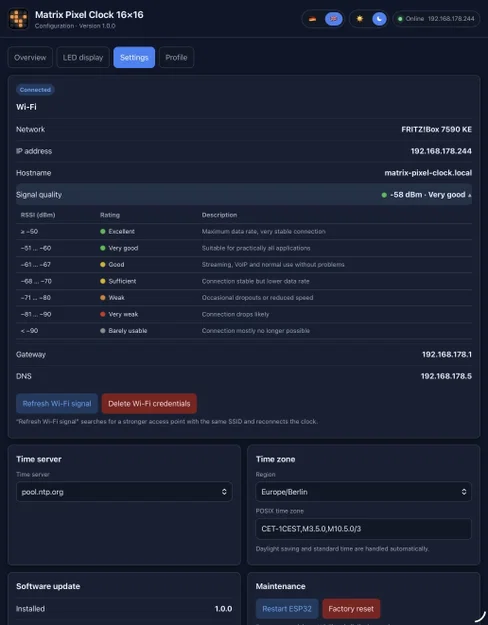Image resolution: width=488 pixels, height=625 pixels.
Task: Click the −71 ... −80 RSSI cell
Action: point(36,298)
